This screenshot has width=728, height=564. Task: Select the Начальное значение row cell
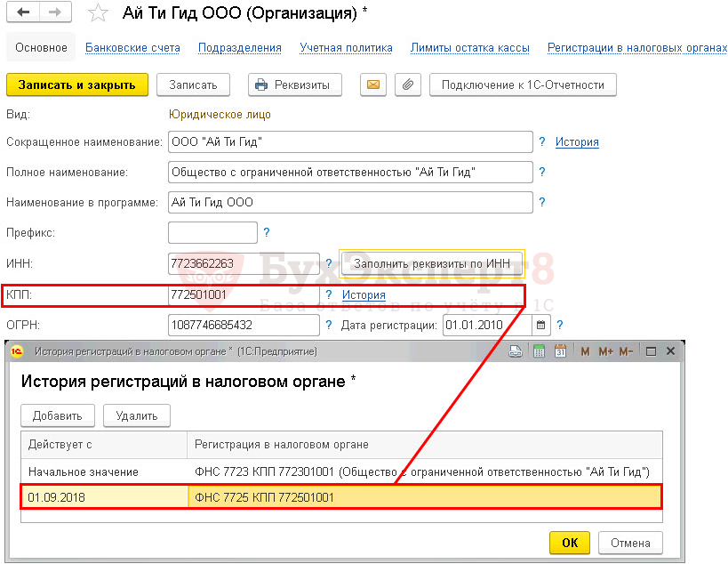[x=104, y=472]
